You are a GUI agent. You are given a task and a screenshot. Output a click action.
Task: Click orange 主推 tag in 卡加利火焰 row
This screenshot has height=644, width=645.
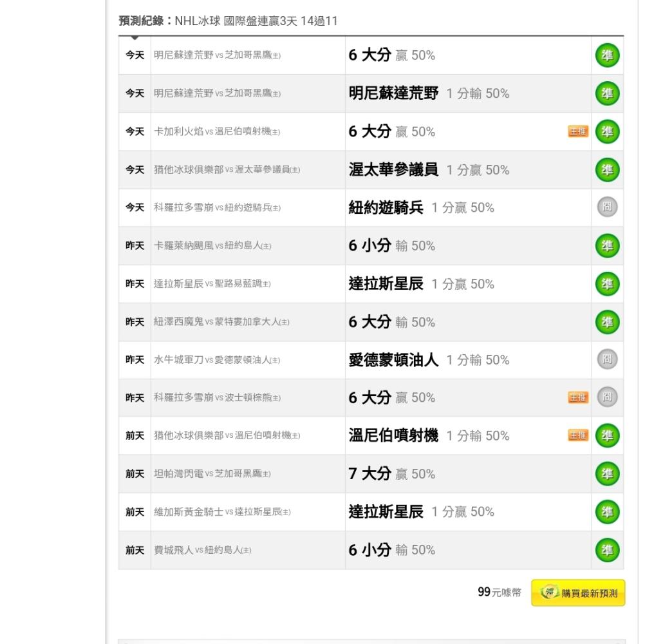point(578,131)
